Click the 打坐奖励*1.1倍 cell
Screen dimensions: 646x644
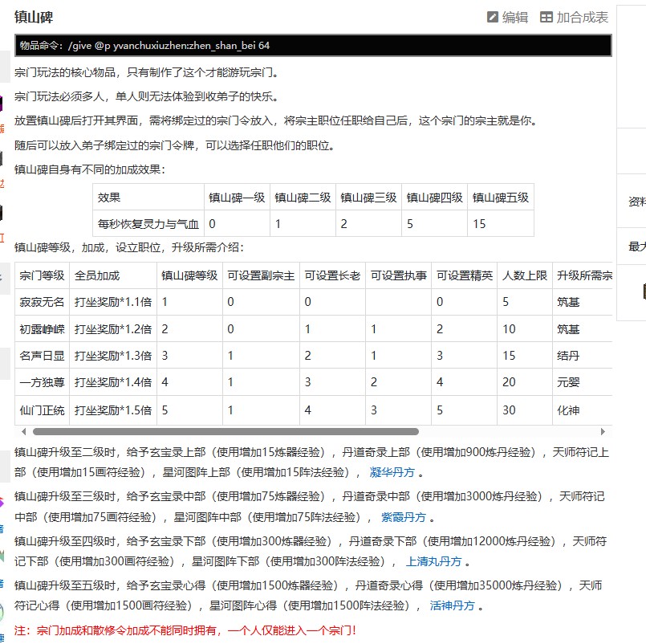coord(113,302)
